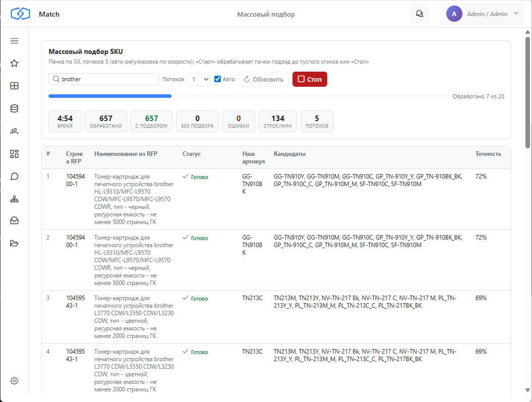This screenshot has height=402, width=532.
Task: Open the users group icon in sidebar
Action: (x=14, y=131)
